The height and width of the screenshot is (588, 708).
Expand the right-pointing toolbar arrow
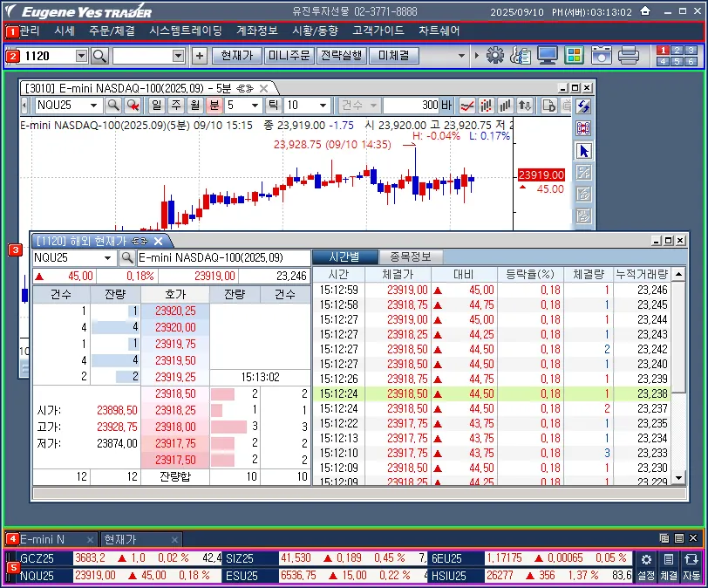click(476, 56)
